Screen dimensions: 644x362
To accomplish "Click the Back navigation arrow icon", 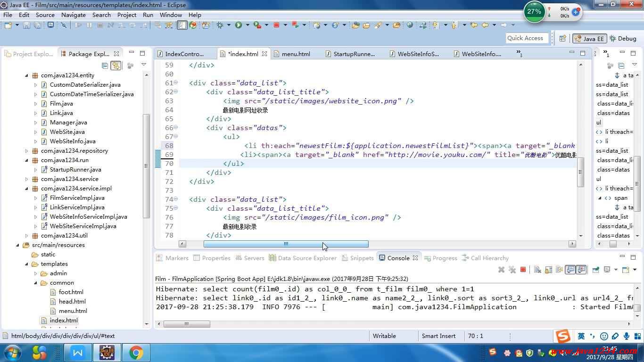I will pyautogui.click(x=485, y=25).
